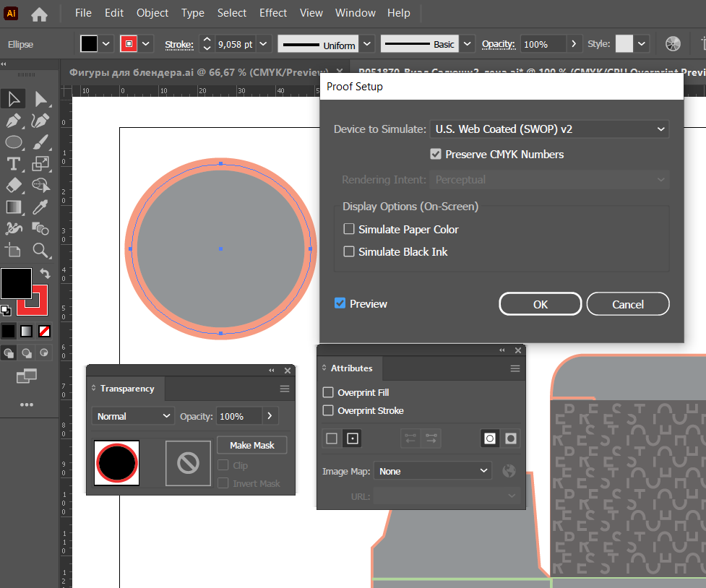Open the stroke weight dropdown
Viewport: 706px width, 588px height.
tap(264, 44)
